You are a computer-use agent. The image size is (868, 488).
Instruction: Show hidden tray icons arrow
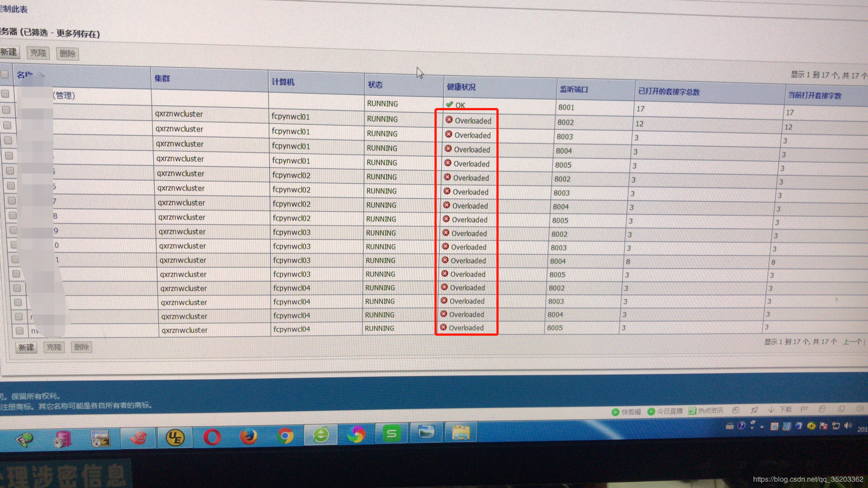(762, 427)
